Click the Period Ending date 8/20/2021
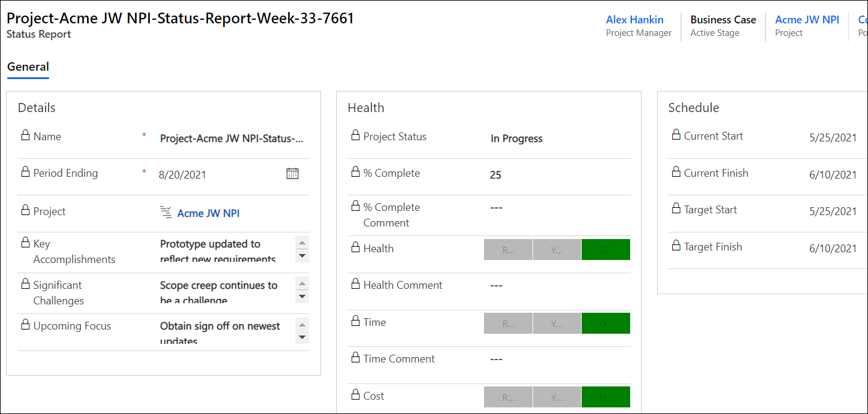Viewport: 868px width, 414px height. [x=183, y=175]
